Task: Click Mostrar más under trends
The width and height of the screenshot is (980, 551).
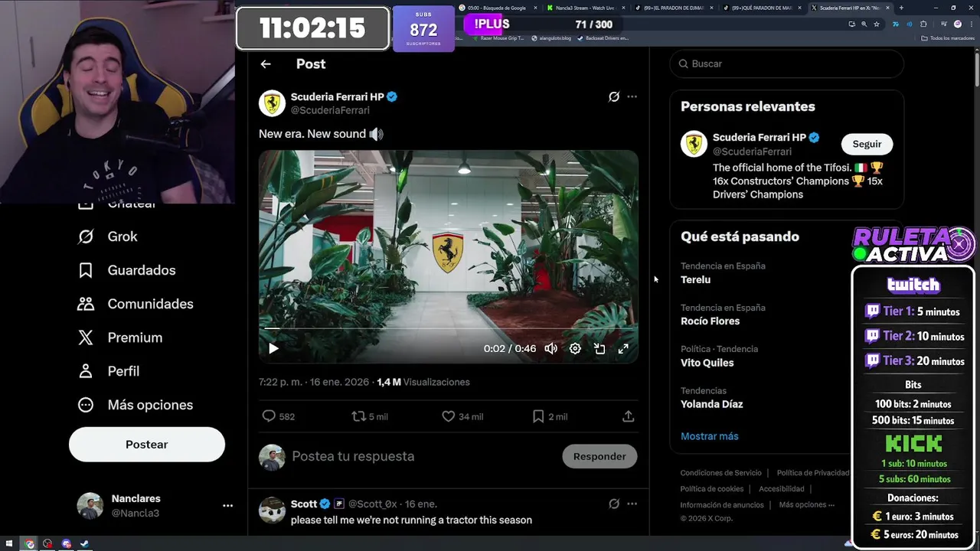Action: pos(710,436)
